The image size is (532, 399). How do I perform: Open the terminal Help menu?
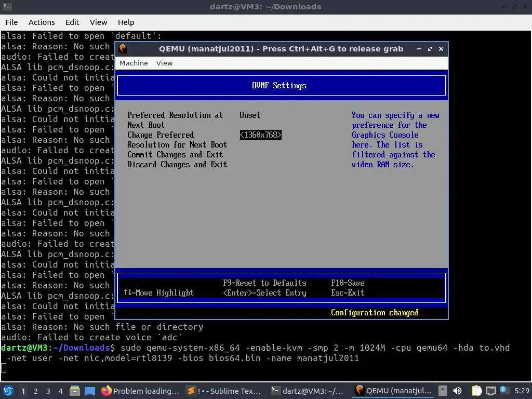pos(126,22)
